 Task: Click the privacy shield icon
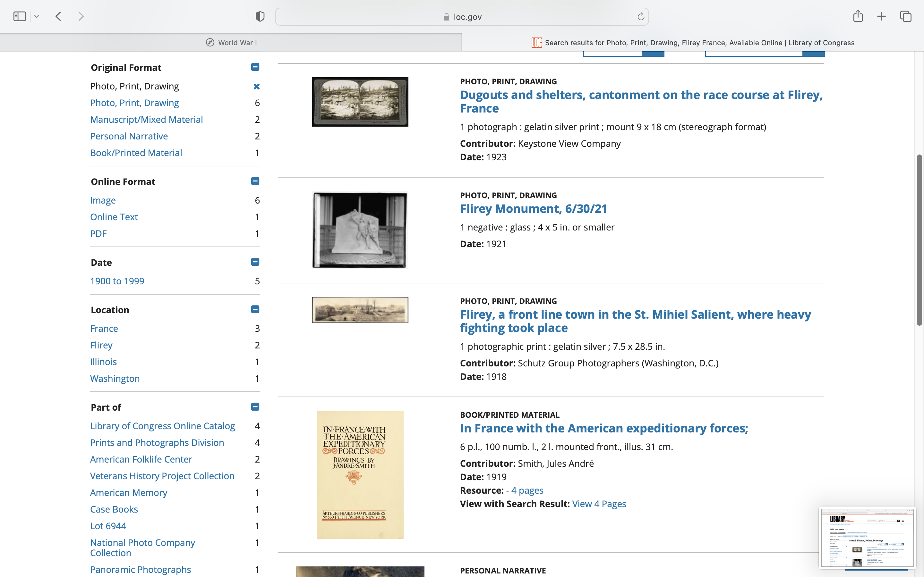tap(260, 16)
